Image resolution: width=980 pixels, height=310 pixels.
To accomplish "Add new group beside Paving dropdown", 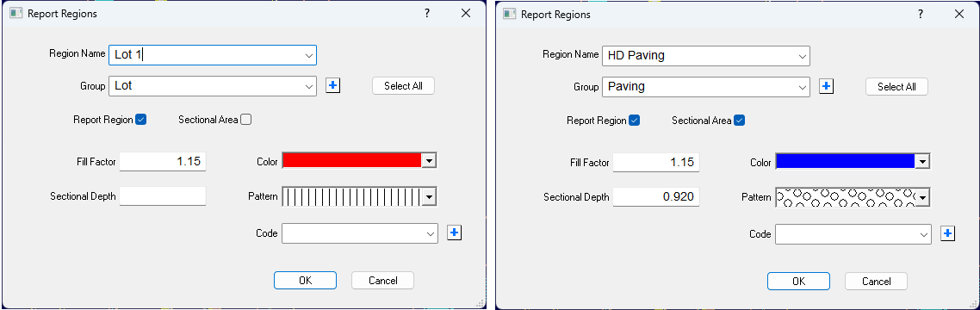I will coord(826,87).
